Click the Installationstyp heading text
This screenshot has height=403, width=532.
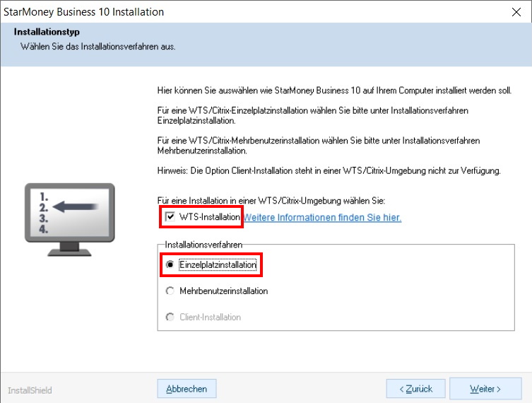[x=47, y=32]
